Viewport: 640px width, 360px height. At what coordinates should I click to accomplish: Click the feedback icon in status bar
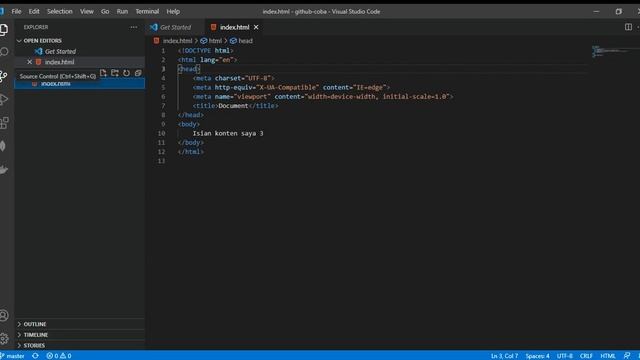(x=627, y=356)
